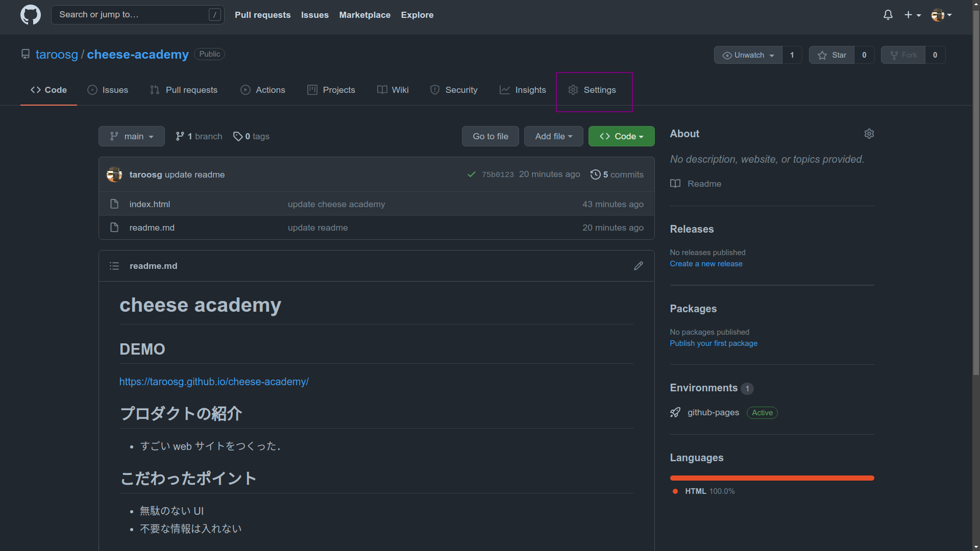This screenshot has width=980, height=551.
Task: Click Create a new release link
Action: [x=706, y=264]
